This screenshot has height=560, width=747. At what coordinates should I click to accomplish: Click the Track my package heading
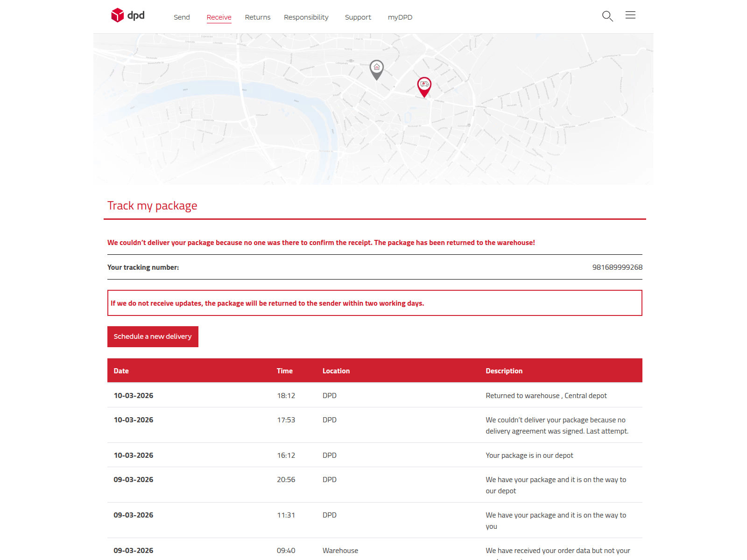coord(153,205)
